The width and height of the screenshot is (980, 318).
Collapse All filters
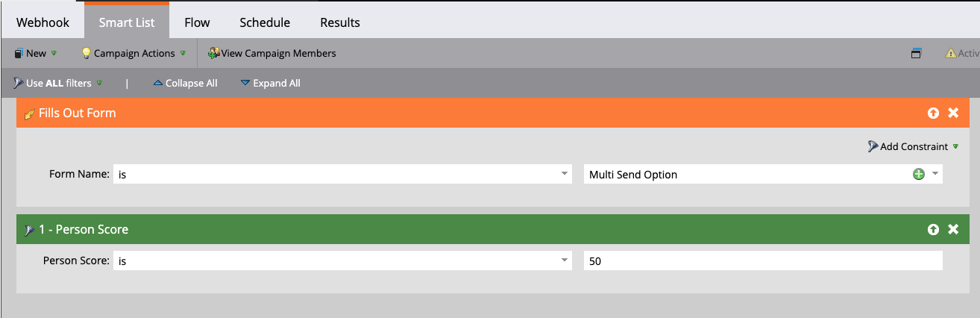point(185,83)
